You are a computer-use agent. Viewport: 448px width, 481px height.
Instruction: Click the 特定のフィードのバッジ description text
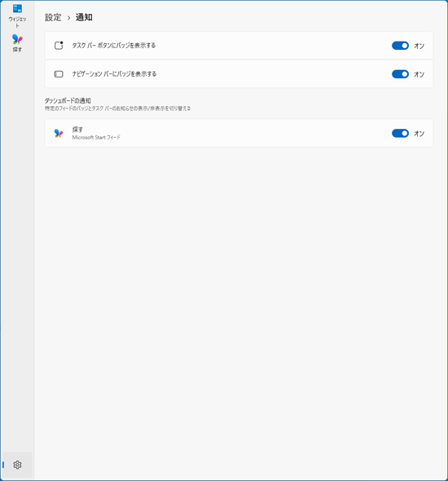click(x=117, y=108)
